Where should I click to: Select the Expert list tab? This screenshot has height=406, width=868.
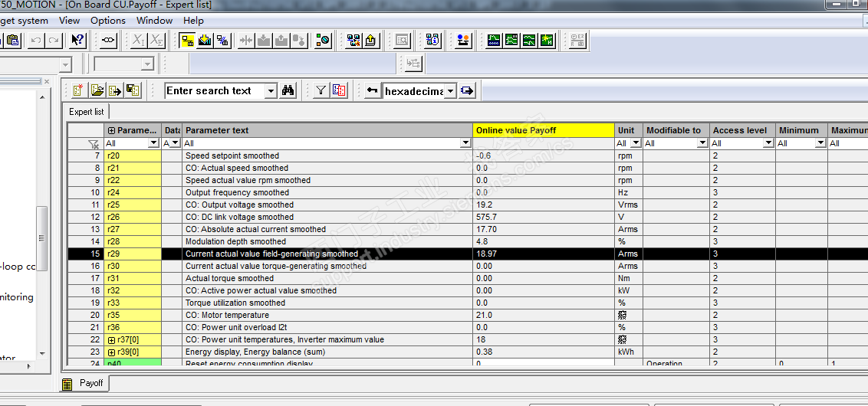pyautogui.click(x=87, y=112)
